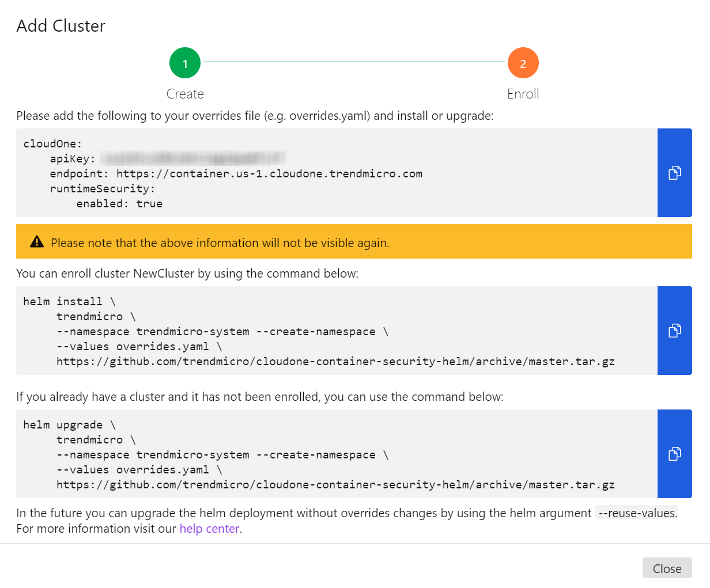Click the Create step label

tap(185, 94)
